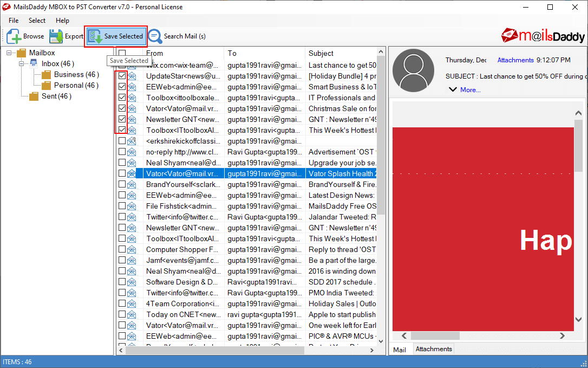Open the Select menu

[x=37, y=21]
